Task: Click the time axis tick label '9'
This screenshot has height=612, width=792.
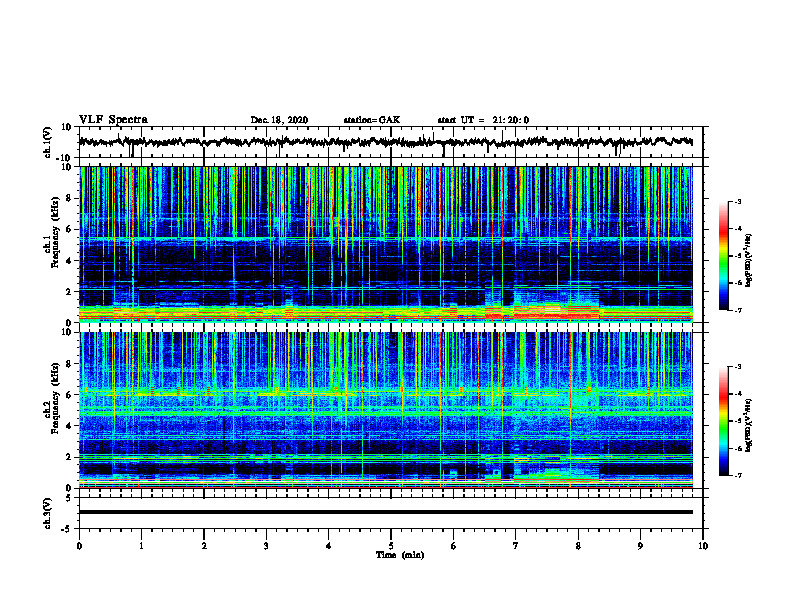Action: pos(640,546)
